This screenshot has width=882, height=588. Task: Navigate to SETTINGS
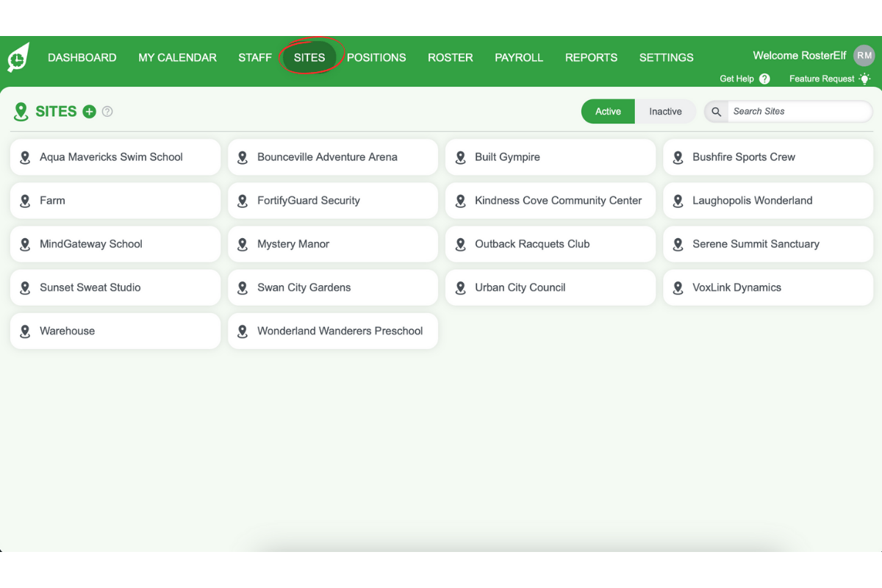point(666,57)
